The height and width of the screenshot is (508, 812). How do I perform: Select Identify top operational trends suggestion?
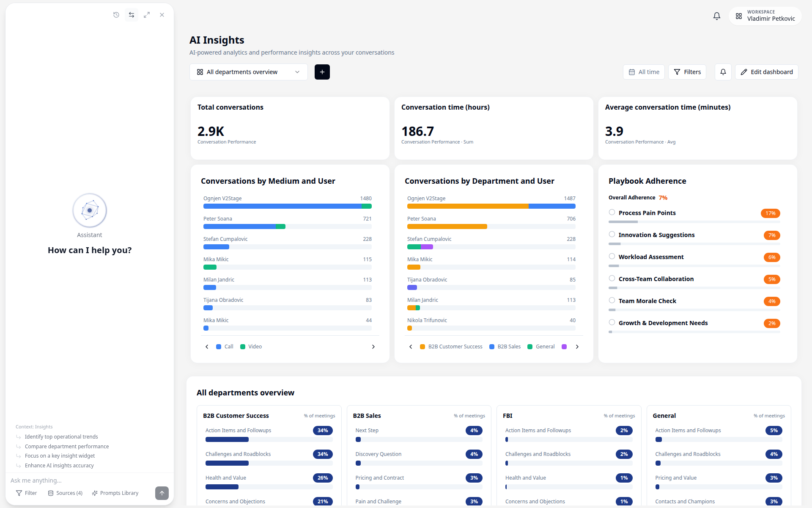coord(61,437)
